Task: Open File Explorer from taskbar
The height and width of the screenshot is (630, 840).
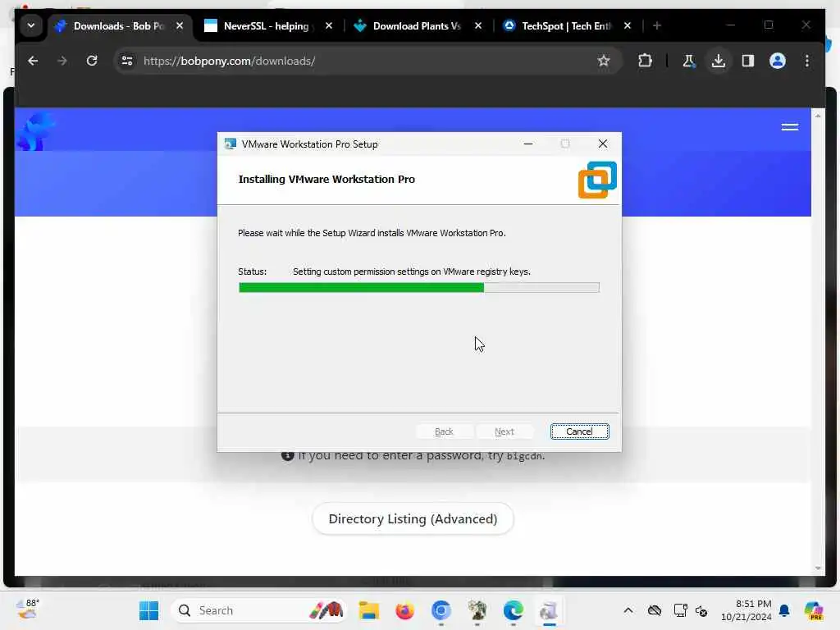Action: coord(368,610)
